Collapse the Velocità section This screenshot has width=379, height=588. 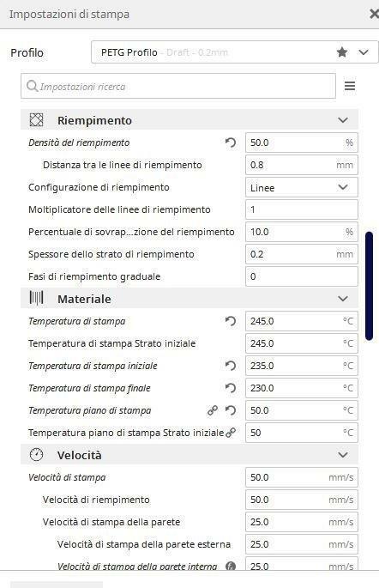[343, 455]
